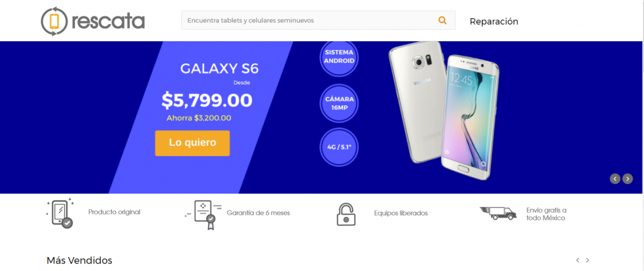This screenshot has width=644, height=271.
Task: Go to next banner slide arrow
Action: coord(627,179)
